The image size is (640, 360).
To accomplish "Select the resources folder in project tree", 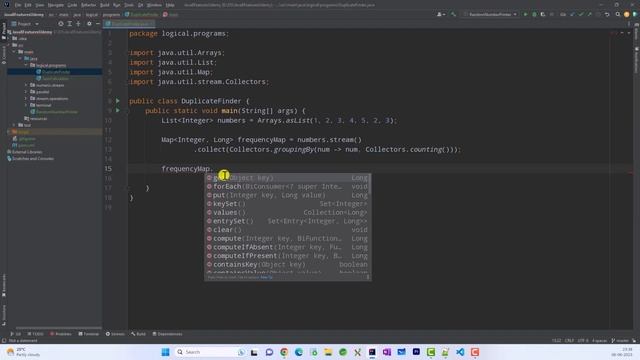I will point(36,118).
